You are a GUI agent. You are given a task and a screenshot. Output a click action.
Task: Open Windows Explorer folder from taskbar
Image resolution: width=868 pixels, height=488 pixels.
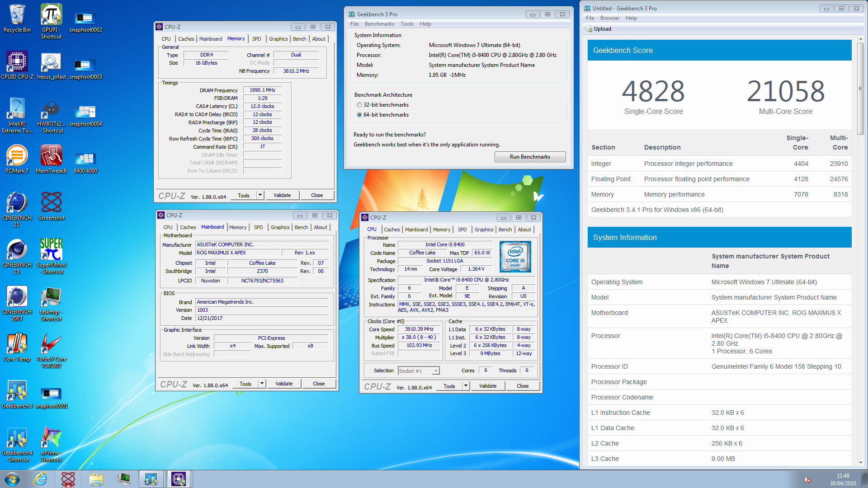96,479
